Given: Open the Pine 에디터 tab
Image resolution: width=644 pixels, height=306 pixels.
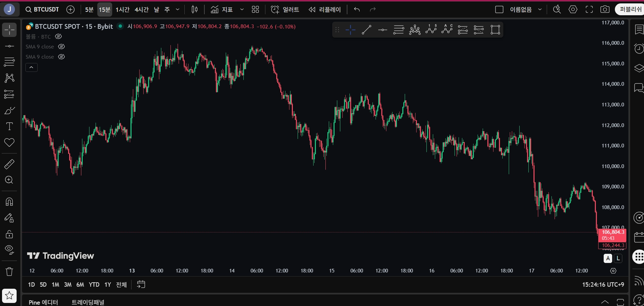Looking at the screenshot, I should tap(43, 302).
